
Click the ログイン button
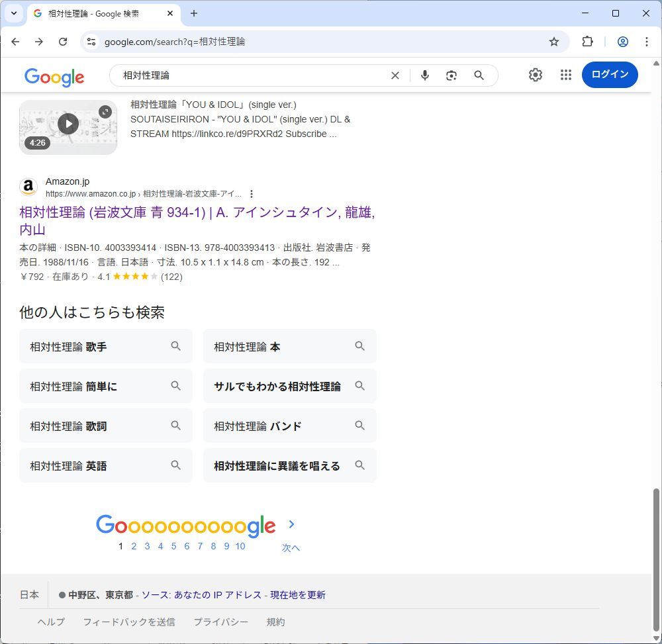pyautogui.click(x=610, y=75)
